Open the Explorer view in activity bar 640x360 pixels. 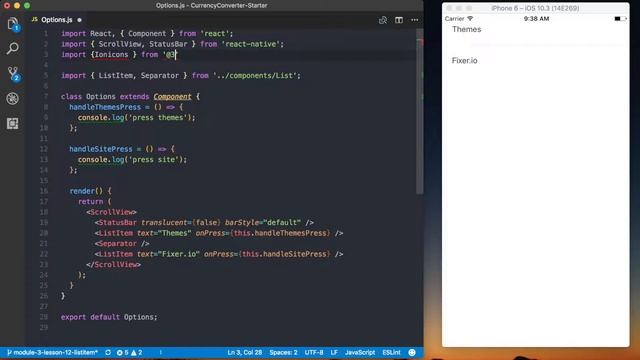[x=13, y=24]
